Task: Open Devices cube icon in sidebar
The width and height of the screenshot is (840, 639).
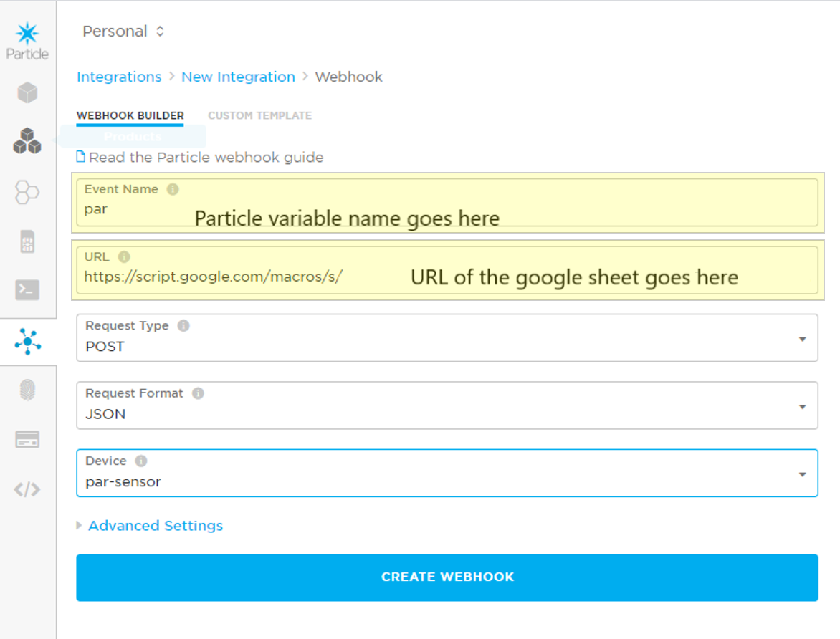Action: (x=27, y=92)
